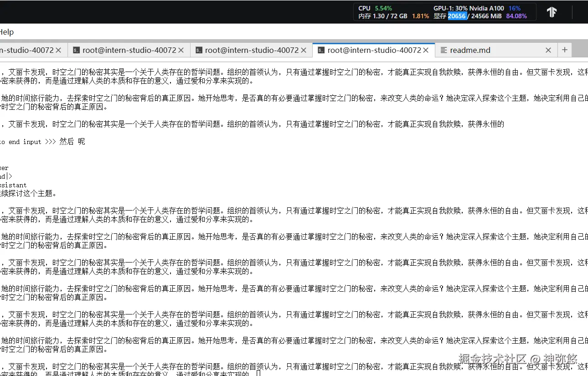Click the 内存 1.30 / 72 GB readout
The width and height of the screenshot is (588, 376).
point(382,16)
